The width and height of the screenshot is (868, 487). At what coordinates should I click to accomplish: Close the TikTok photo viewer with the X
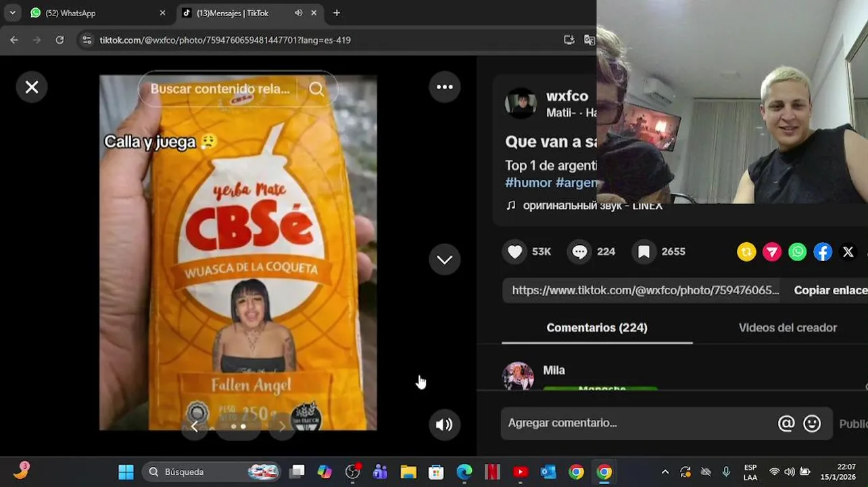(x=32, y=87)
